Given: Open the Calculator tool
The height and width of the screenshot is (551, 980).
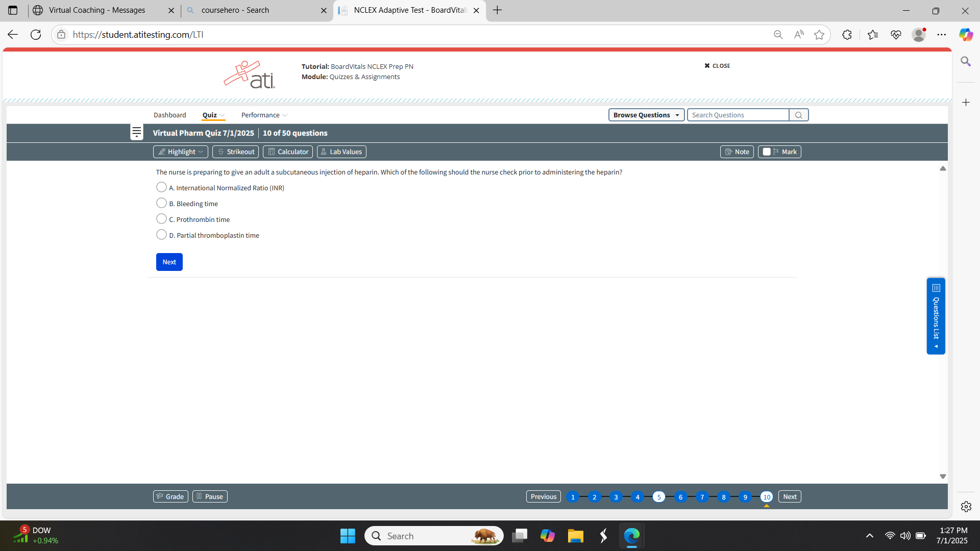Looking at the screenshot, I should click(288, 152).
